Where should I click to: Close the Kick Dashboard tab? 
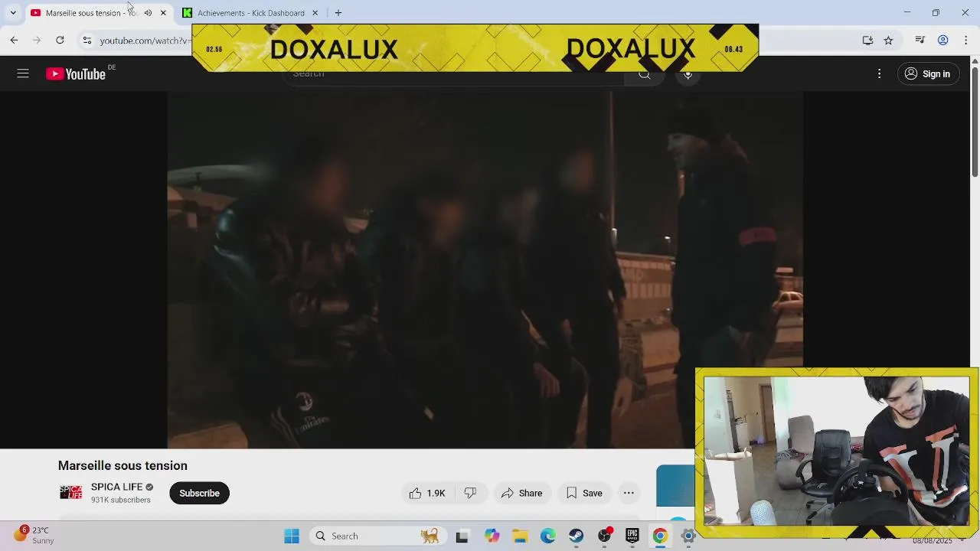[x=315, y=13]
